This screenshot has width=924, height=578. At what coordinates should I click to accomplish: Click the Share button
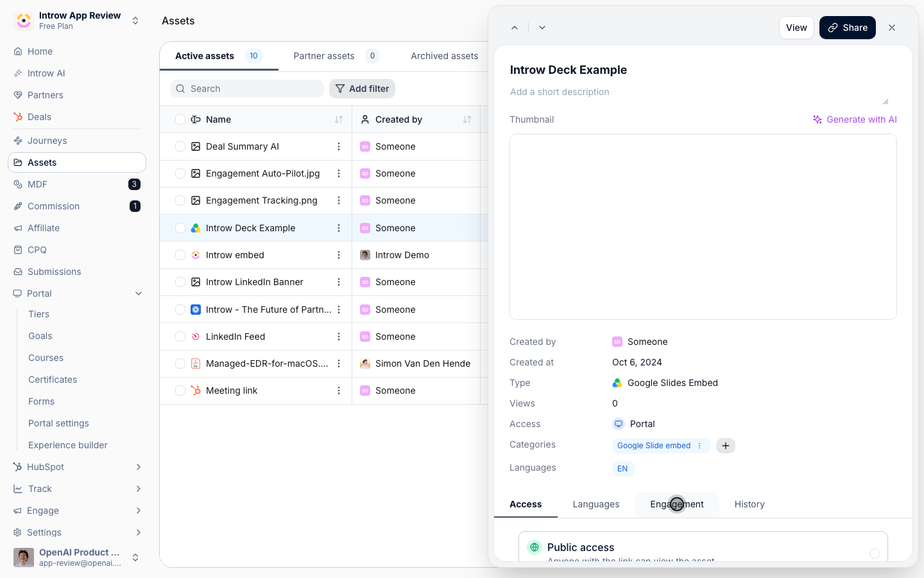(848, 28)
